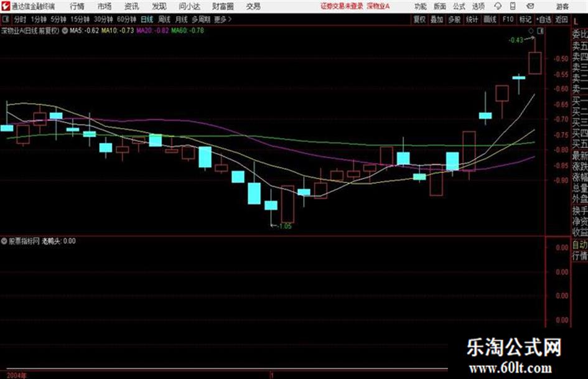Open the 问小达 menu
Screen dimensions: 588x379
click(x=189, y=6)
